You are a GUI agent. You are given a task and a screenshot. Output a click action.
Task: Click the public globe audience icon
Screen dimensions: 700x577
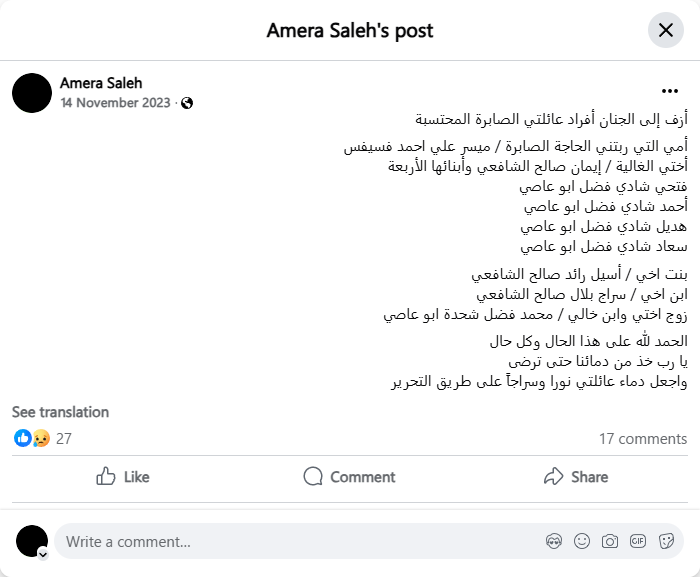tap(187, 103)
